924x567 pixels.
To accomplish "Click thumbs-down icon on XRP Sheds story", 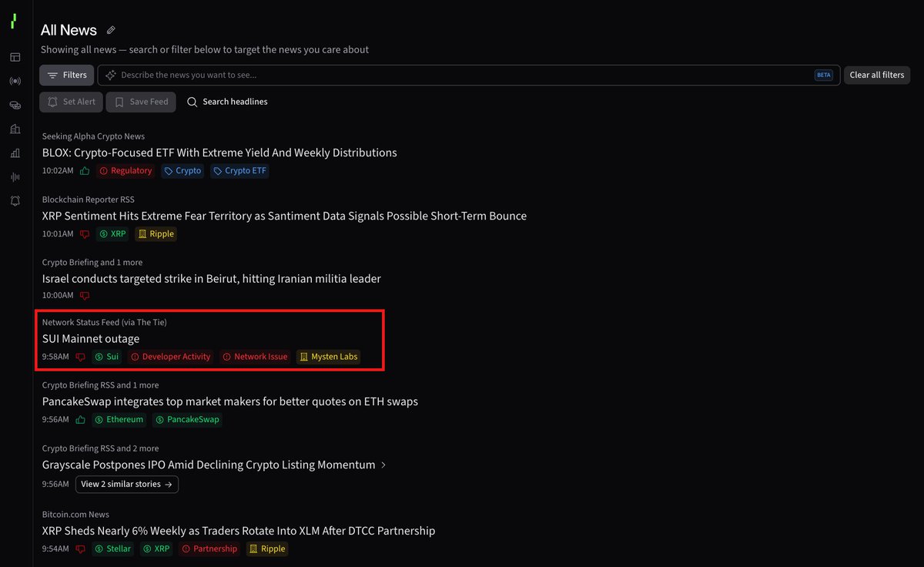I will pyautogui.click(x=80, y=549).
